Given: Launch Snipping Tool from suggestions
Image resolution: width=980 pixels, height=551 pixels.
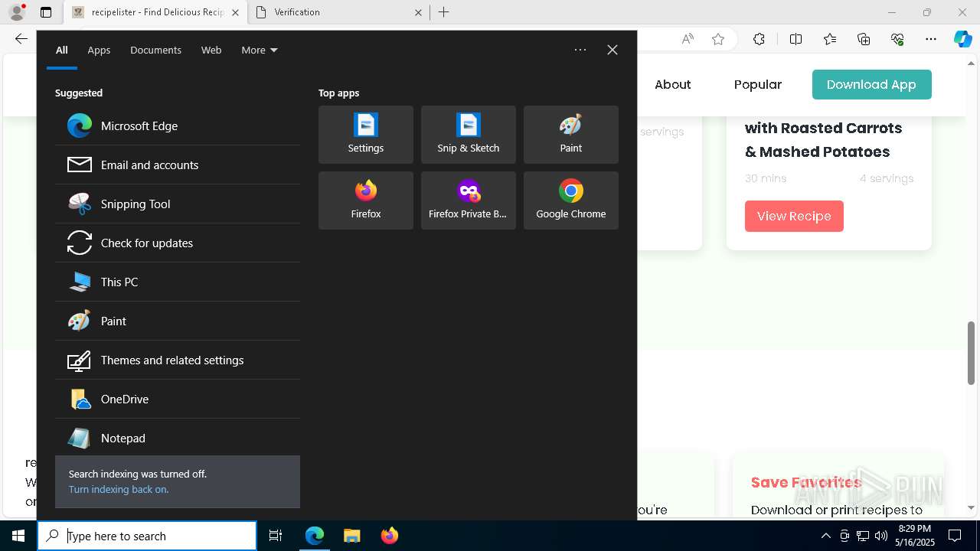Looking at the screenshot, I should pos(178,204).
